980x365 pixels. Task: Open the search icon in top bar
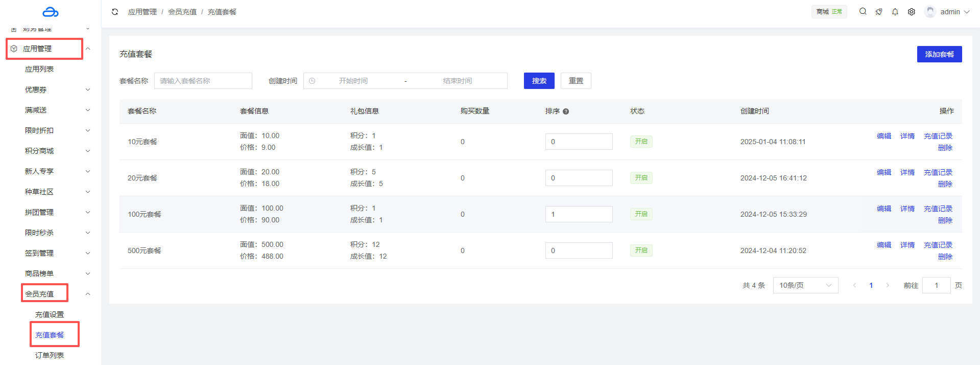click(863, 11)
